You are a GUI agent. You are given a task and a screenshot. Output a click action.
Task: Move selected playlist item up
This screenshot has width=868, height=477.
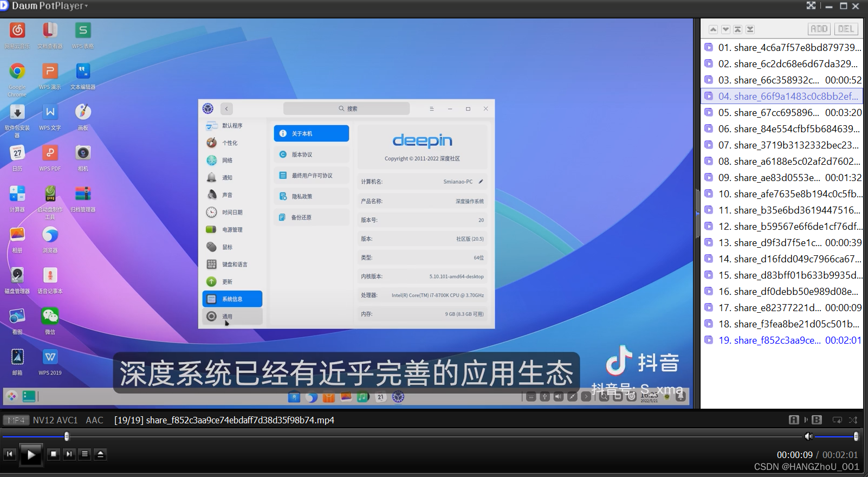(x=713, y=29)
